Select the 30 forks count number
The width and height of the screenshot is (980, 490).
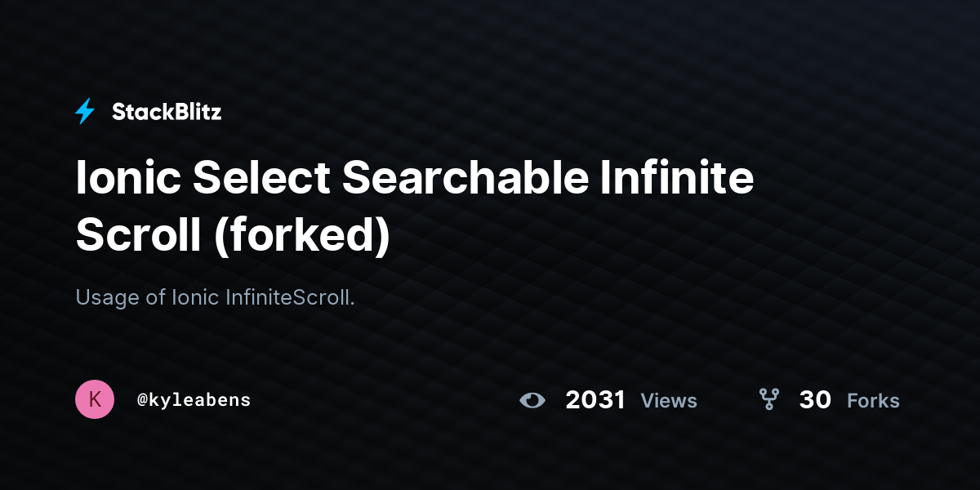(815, 400)
